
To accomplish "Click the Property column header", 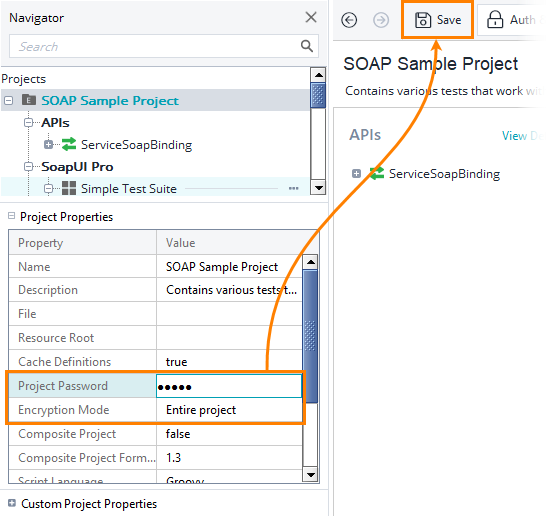I will point(83,242).
